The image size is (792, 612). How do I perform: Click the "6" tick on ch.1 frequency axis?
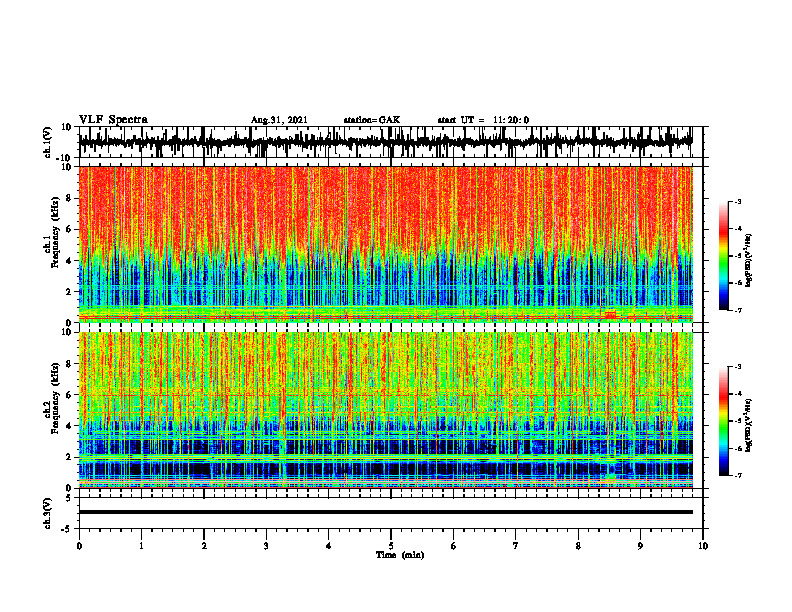70,229
